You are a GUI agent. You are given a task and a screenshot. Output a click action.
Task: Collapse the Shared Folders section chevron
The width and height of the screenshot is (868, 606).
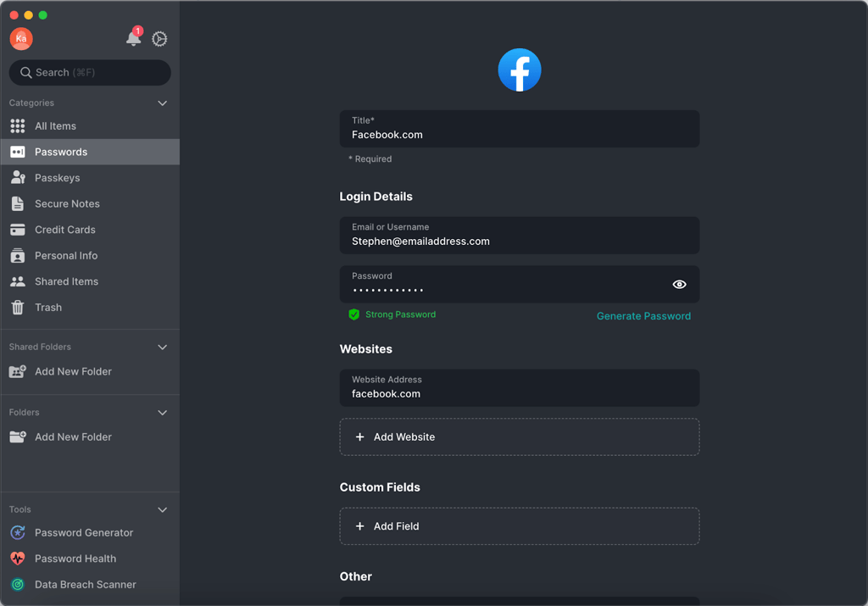pos(162,347)
